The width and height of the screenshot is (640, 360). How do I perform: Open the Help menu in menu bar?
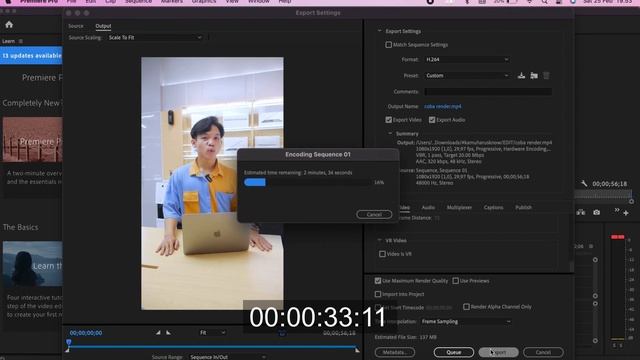coord(284,2)
